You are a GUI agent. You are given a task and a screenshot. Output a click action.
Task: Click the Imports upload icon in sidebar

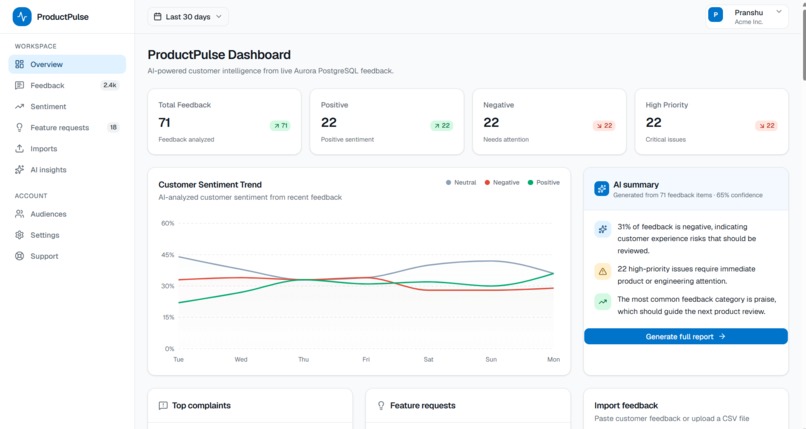pos(20,148)
